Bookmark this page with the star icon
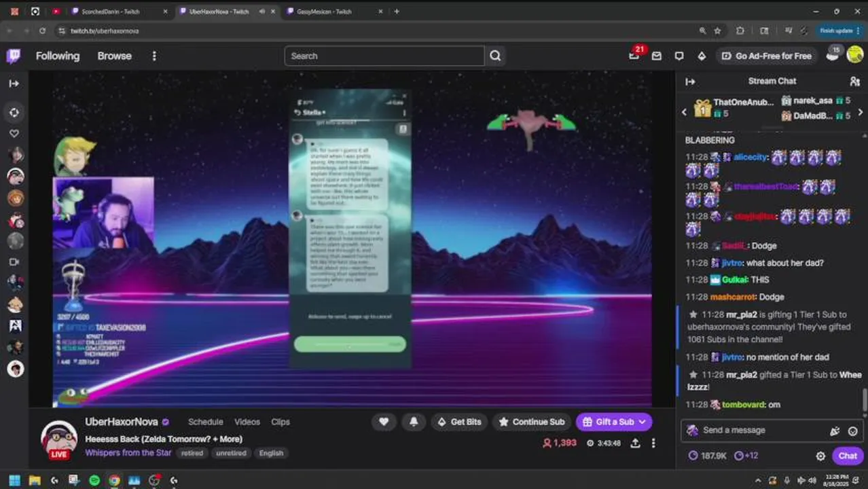This screenshot has width=868, height=489. pyautogui.click(x=717, y=31)
